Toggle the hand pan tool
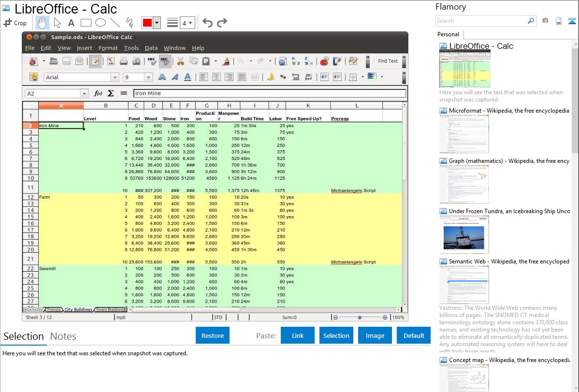Screen dimensions: 579x392 pos(43,23)
